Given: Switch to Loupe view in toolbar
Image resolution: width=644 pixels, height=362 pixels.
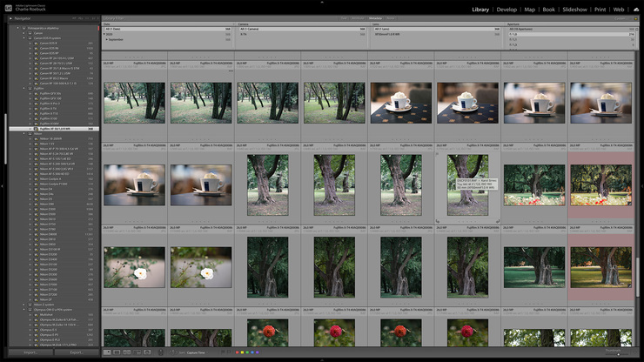Looking at the screenshot, I should pyautogui.click(x=117, y=352).
